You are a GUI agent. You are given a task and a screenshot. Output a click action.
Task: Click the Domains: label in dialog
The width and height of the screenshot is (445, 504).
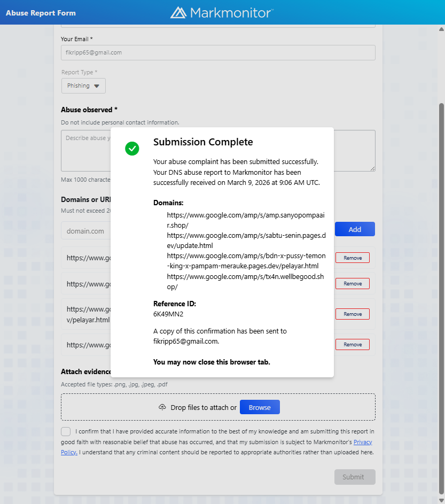(168, 203)
